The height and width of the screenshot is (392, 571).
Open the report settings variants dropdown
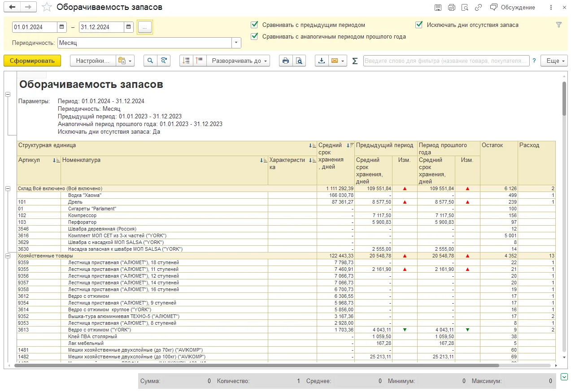point(125,61)
